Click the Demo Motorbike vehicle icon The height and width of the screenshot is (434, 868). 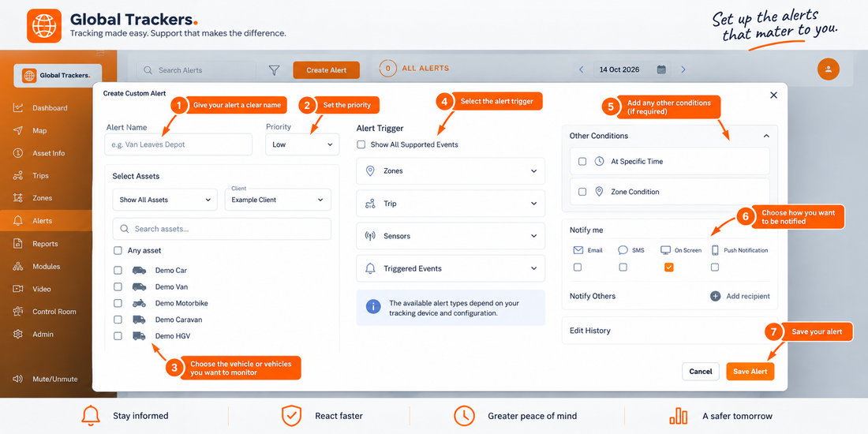[140, 303]
